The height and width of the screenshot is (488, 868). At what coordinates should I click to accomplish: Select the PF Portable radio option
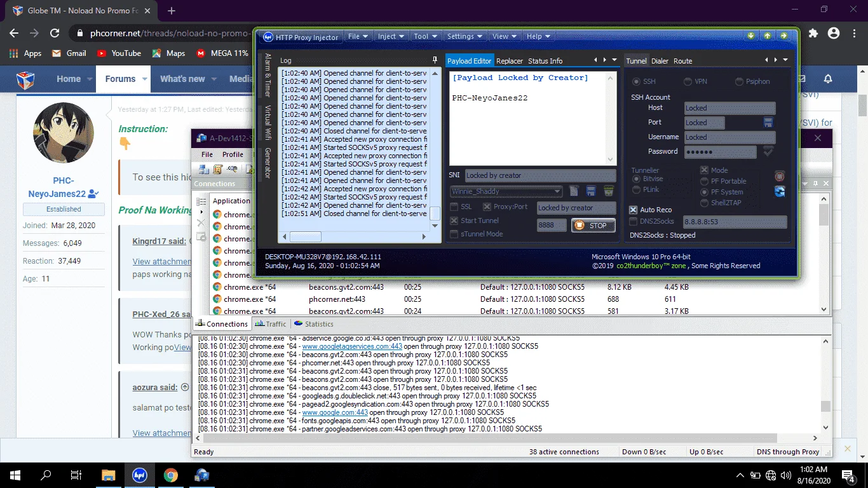tap(704, 181)
